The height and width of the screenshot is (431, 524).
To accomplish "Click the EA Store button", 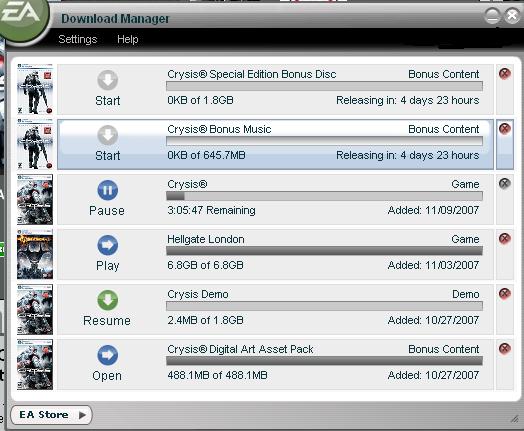I will pos(51,415).
